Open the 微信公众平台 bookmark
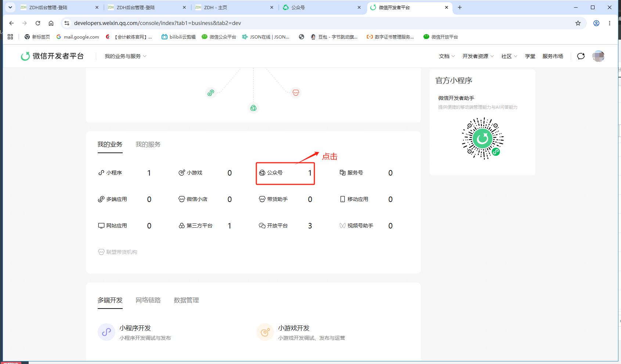This screenshot has width=621, height=364. [x=219, y=37]
